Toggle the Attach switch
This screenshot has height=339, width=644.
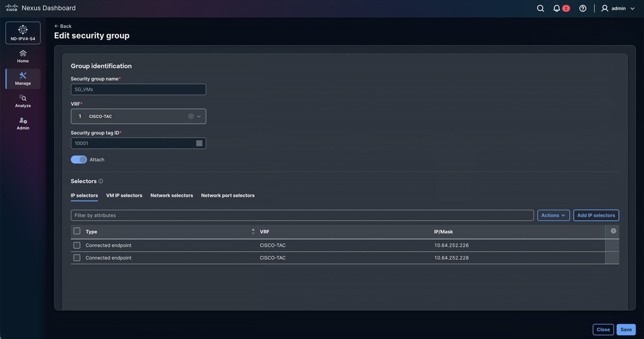click(79, 160)
